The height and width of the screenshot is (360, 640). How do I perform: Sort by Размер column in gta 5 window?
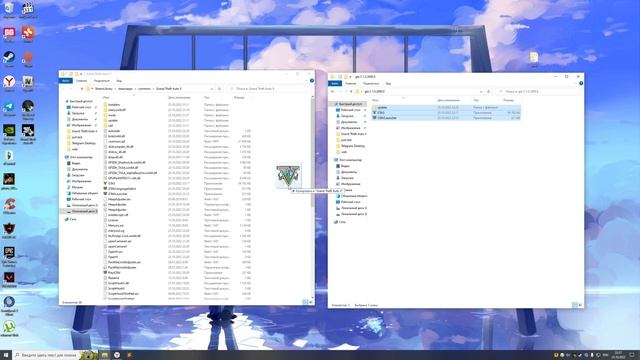coord(508,100)
